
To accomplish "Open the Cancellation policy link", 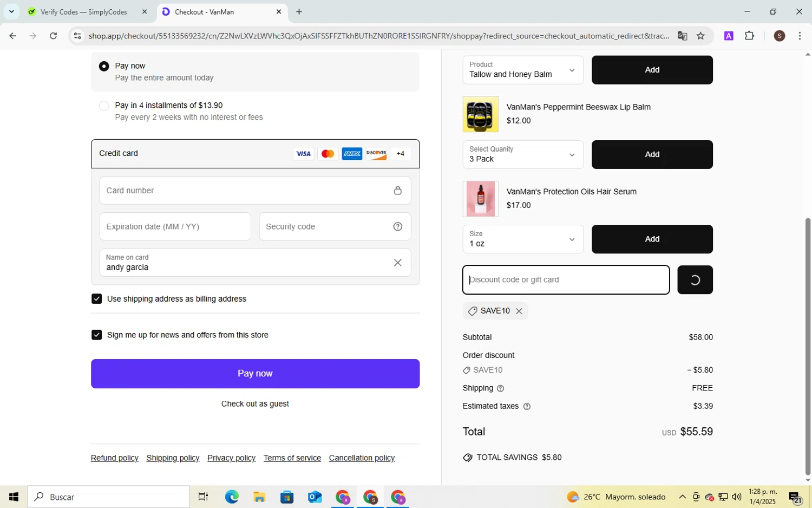I will (362, 458).
